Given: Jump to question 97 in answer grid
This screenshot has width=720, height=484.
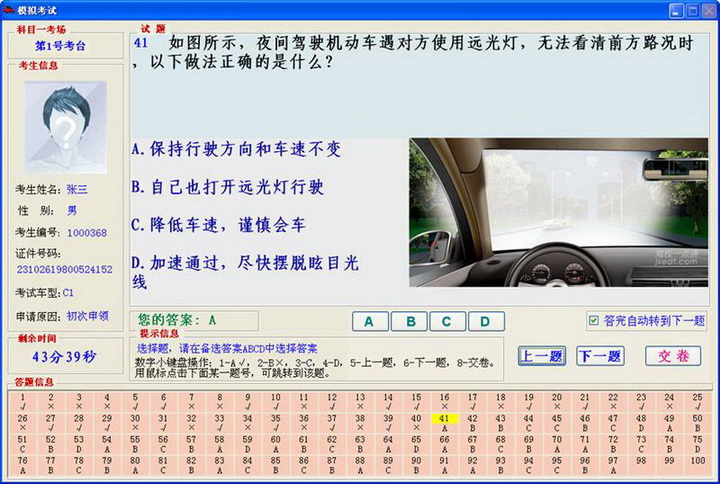Looking at the screenshot, I should (x=613, y=465).
